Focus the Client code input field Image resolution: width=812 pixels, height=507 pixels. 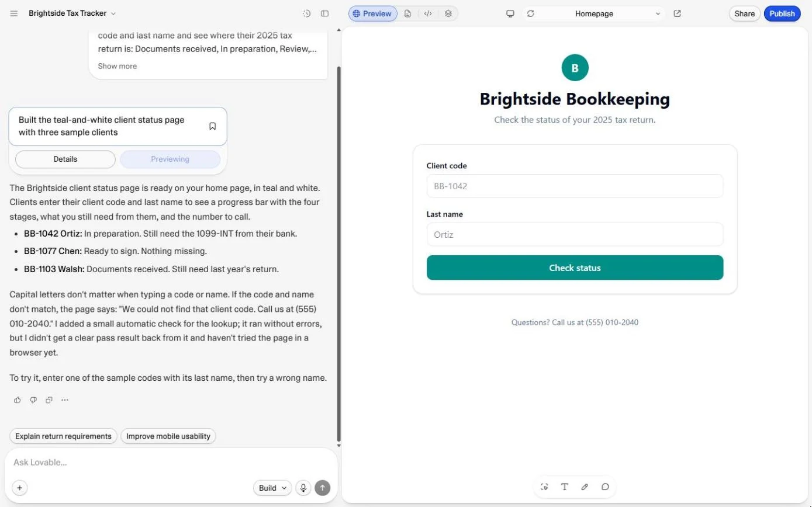[575, 186]
